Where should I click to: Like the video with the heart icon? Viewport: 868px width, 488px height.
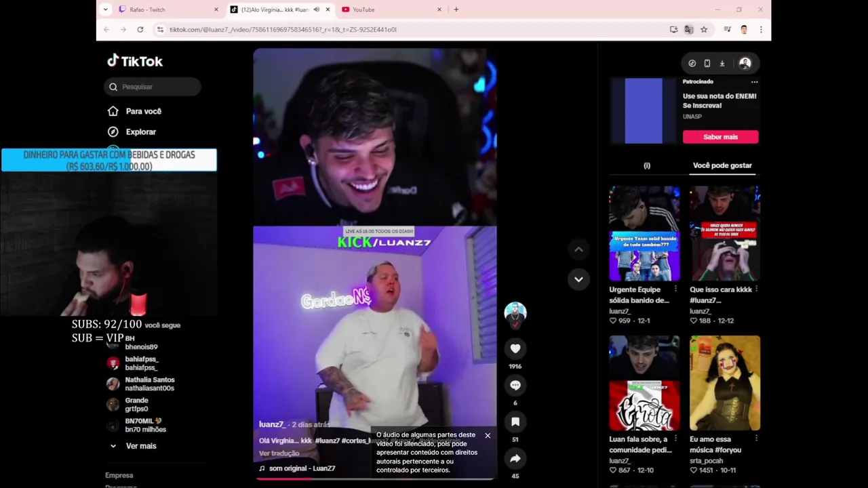[x=515, y=348]
